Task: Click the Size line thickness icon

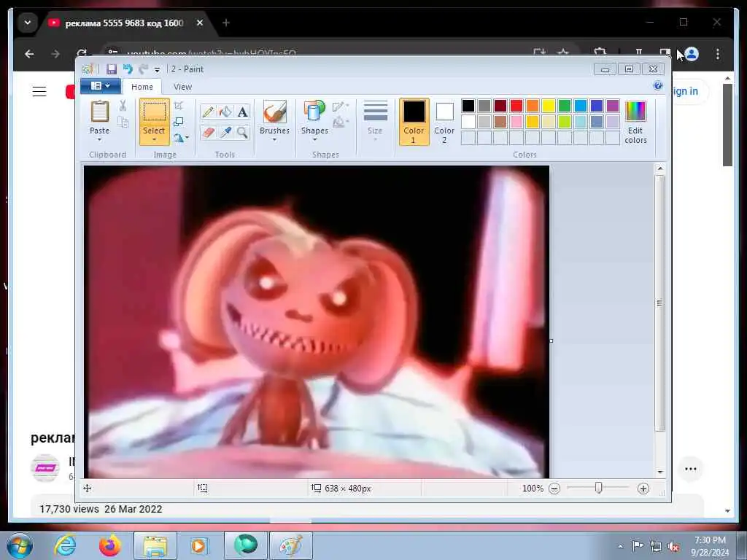Action: (376, 112)
